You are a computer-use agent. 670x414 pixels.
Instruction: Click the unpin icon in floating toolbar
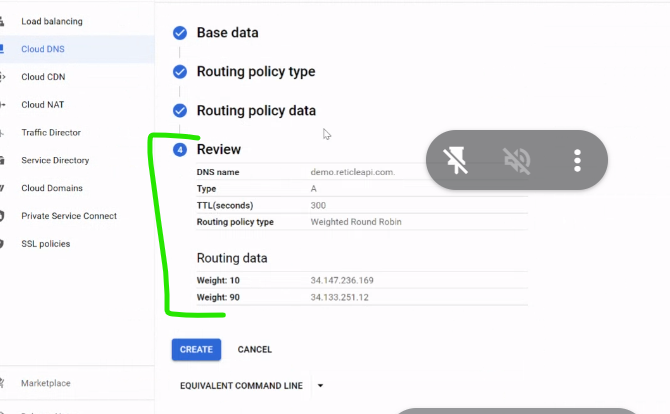click(x=455, y=160)
